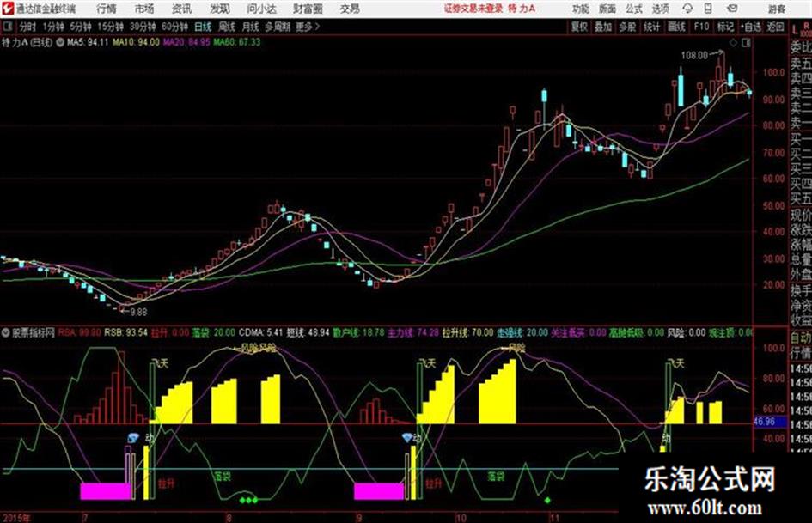The height and width of the screenshot is (523, 812).
Task: Switch to the 分时 view
Action: pyautogui.click(x=28, y=27)
